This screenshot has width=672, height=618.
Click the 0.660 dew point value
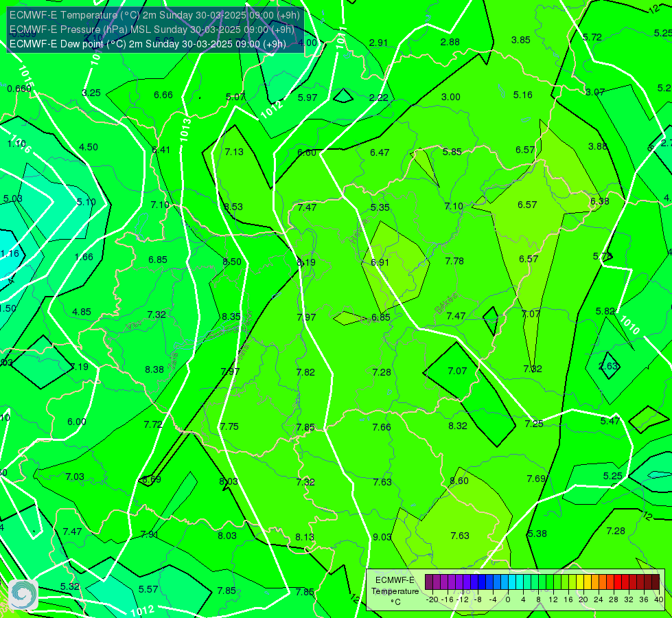pyautogui.click(x=19, y=89)
